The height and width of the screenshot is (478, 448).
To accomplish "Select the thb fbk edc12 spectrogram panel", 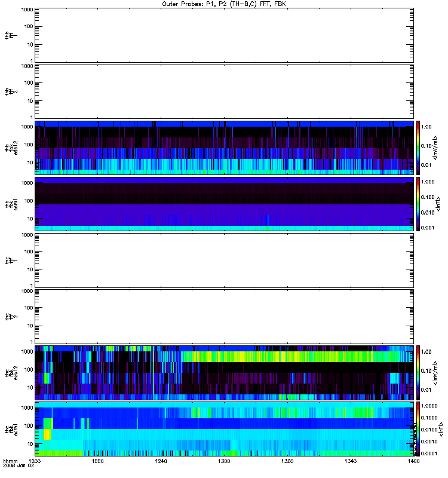I will tap(225, 148).
